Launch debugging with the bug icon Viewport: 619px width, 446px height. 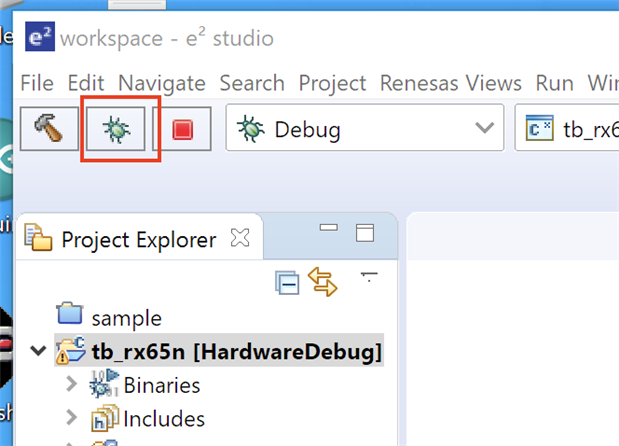(116, 129)
